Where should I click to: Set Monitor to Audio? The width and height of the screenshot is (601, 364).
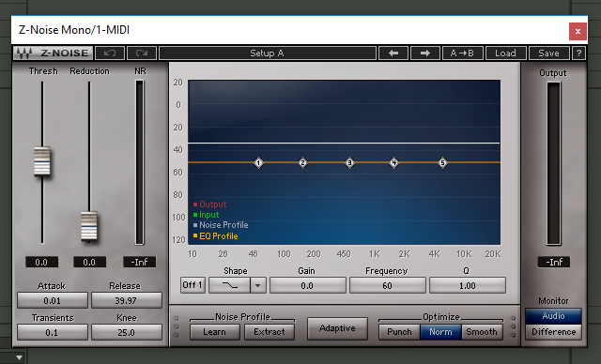[x=553, y=316]
